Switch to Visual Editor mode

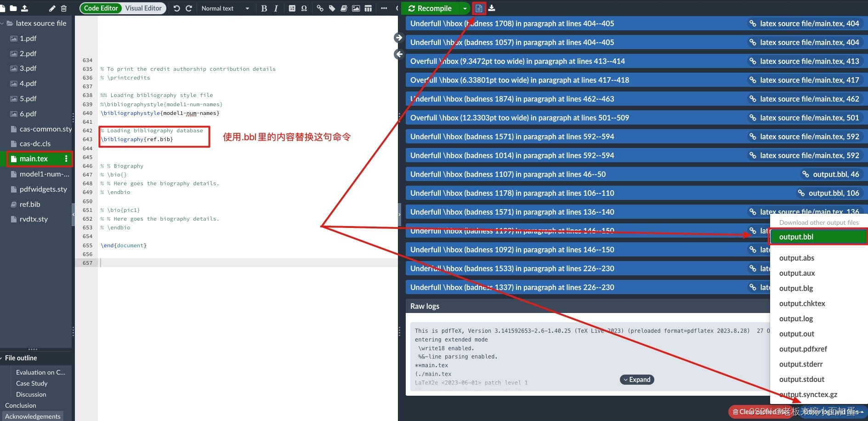pos(143,8)
